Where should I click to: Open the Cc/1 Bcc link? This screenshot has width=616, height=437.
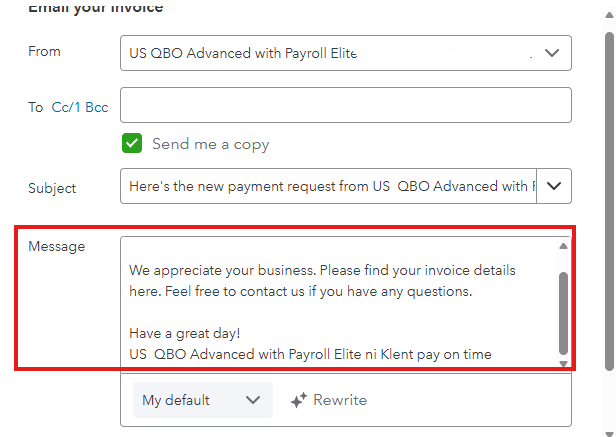(x=80, y=107)
